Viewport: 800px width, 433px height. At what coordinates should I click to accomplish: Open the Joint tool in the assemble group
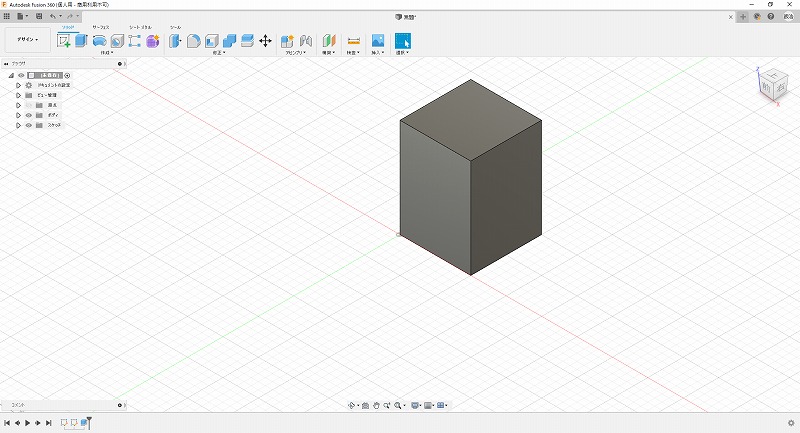(x=306, y=41)
